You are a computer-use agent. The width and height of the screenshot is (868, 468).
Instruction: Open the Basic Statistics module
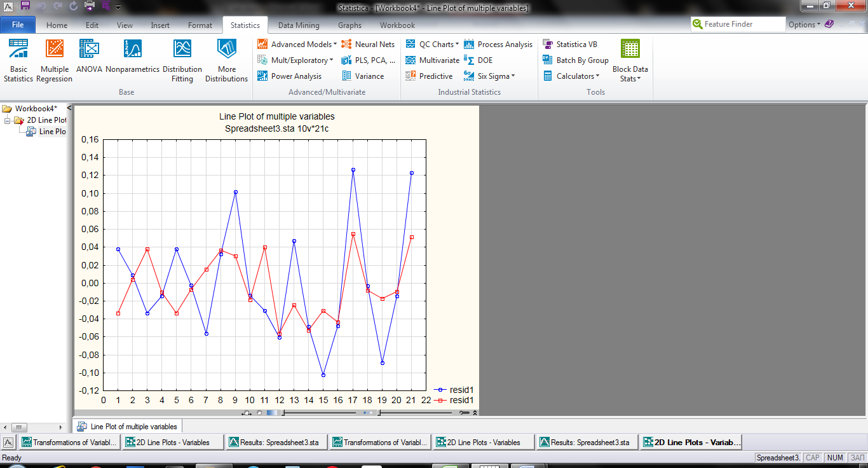pyautogui.click(x=18, y=61)
